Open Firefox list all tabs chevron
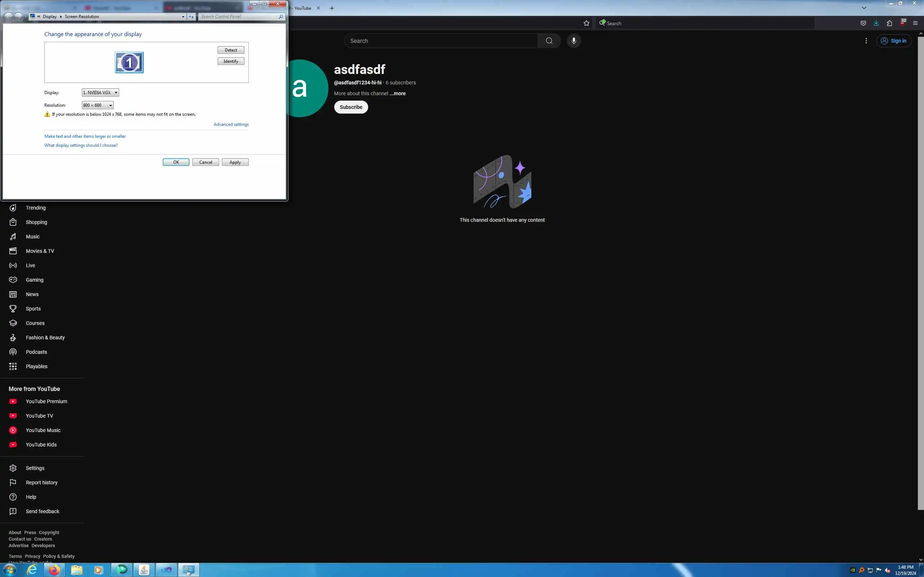 pos(864,8)
